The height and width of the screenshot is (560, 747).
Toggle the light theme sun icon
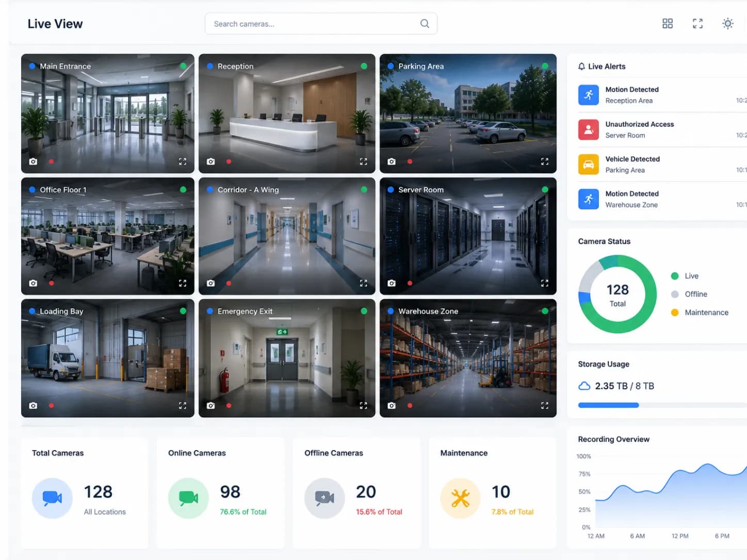[727, 24]
